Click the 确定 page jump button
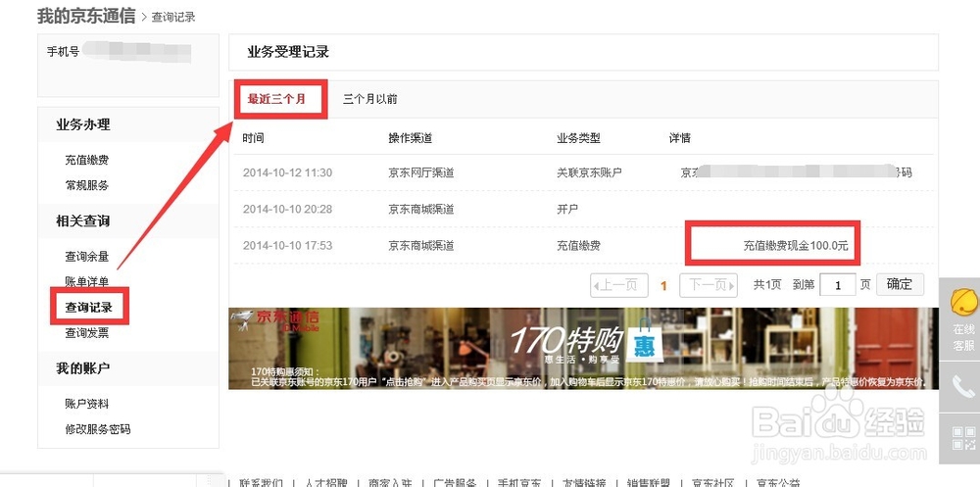 coord(900,284)
